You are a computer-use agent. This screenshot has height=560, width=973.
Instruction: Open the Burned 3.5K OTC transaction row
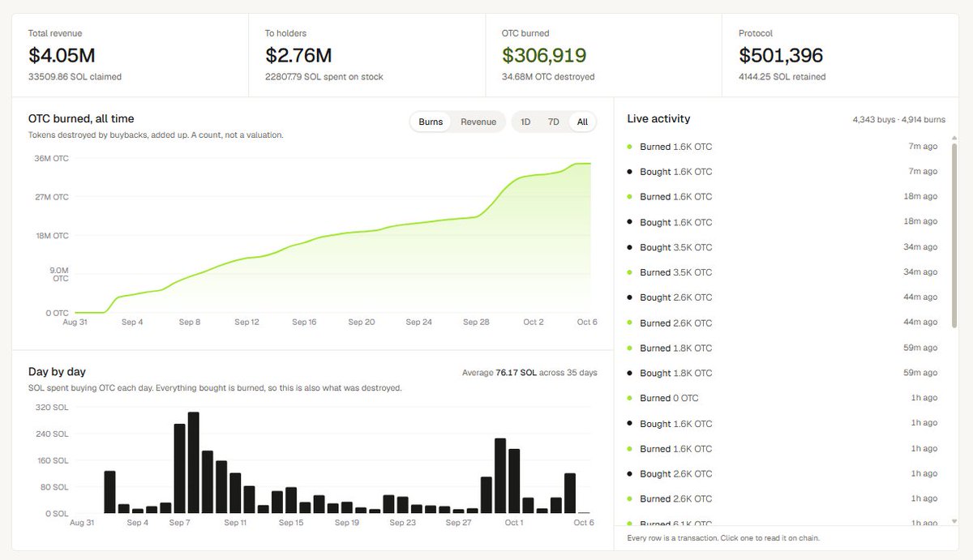[x=782, y=272]
